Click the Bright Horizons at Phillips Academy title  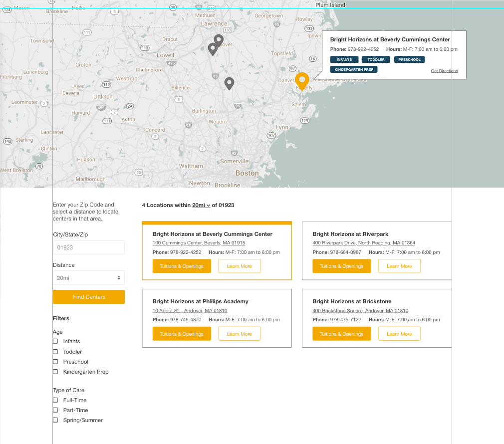click(x=200, y=301)
